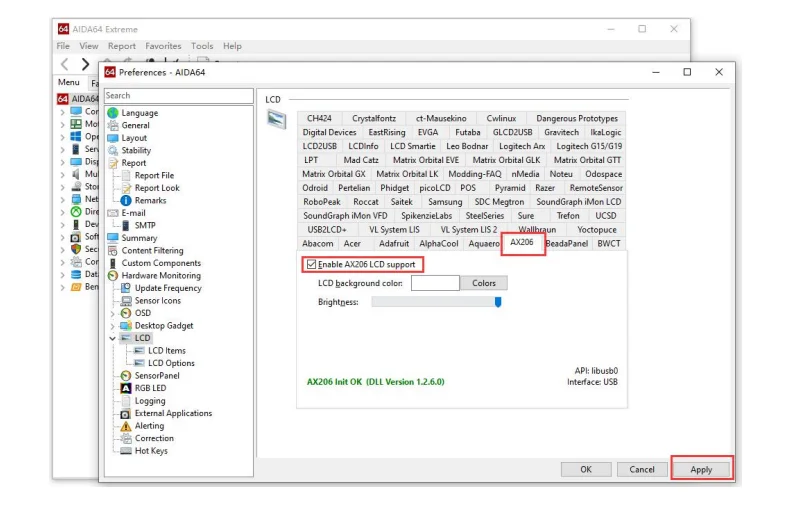
Task: Expand the Computer node in AIDA64 main window
Action: click(x=62, y=112)
